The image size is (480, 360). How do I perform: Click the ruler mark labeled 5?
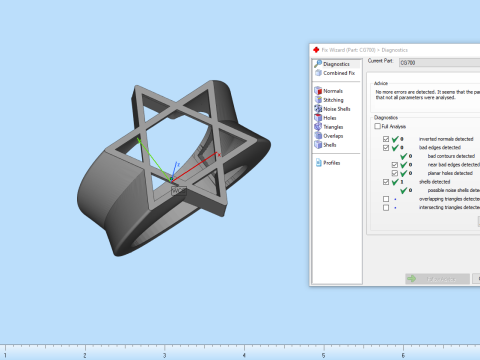(x=323, y=356)
